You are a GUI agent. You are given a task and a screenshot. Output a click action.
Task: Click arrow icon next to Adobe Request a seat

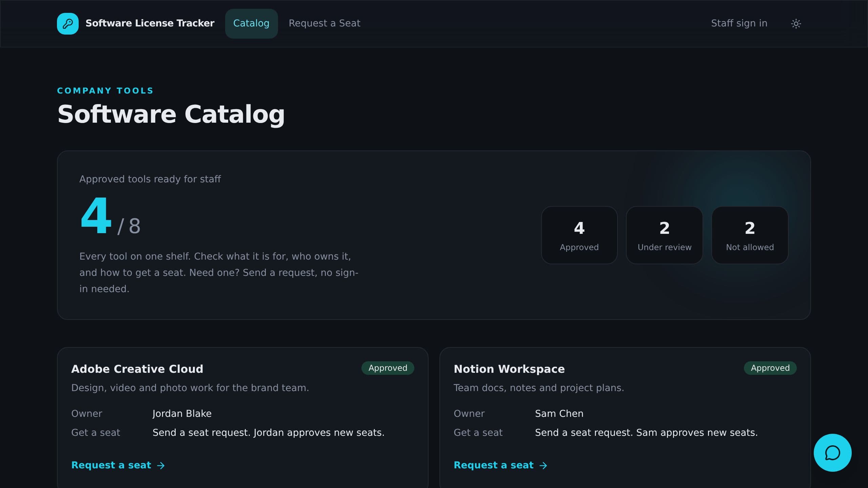(x=161, y=466)
